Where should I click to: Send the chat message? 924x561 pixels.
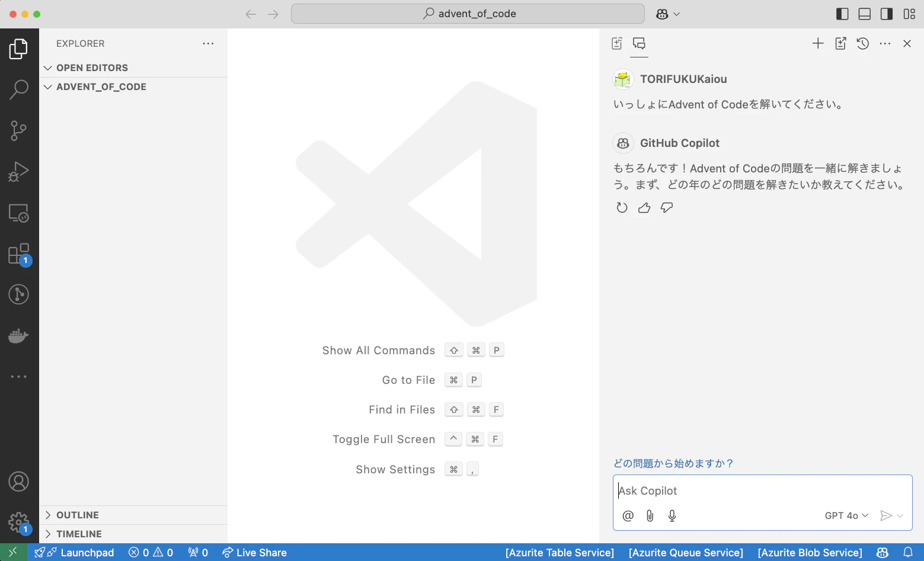pos(885,515)
